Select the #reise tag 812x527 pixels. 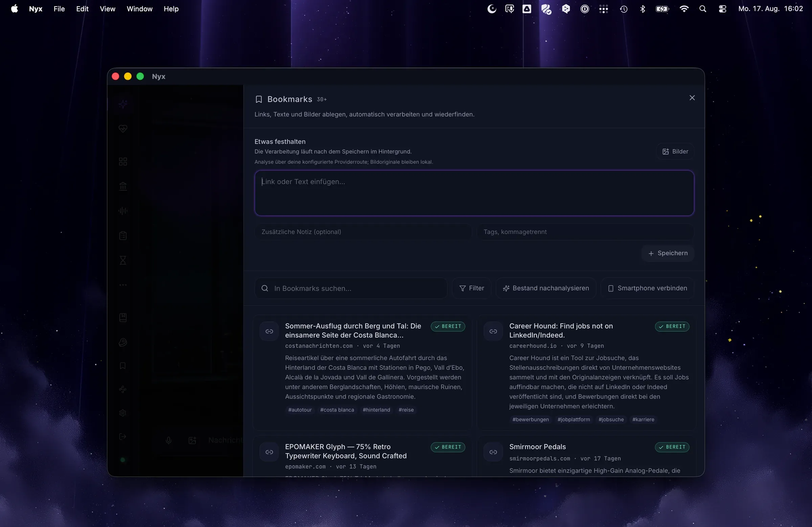pos(406,410)
